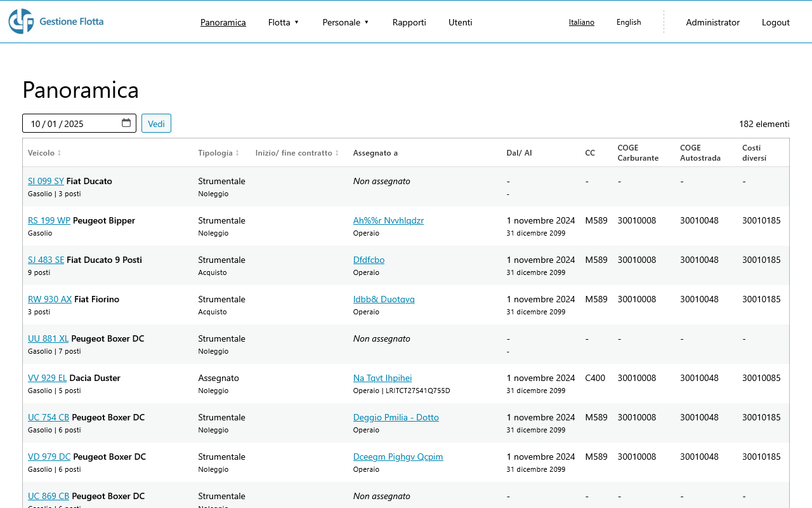
Task: Switch language to Italiano
Action: pyautogui.click(x=582, y=22)
